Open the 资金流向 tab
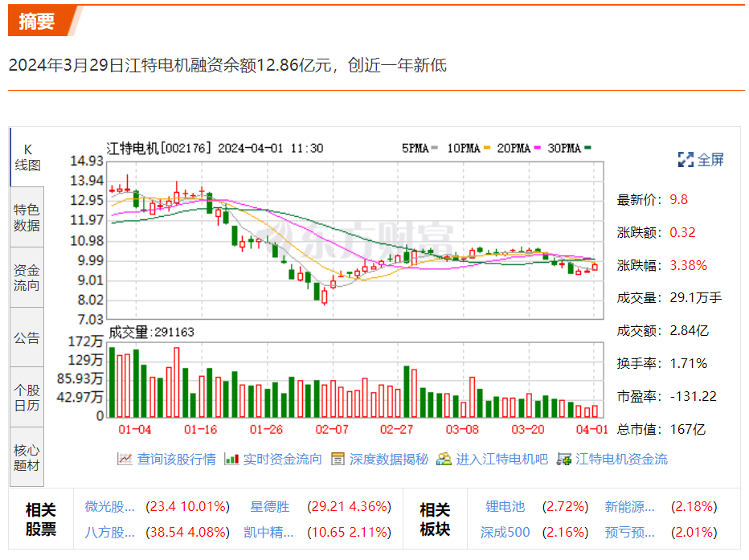Viewport: 749px width, 560px height. (27, 277)
